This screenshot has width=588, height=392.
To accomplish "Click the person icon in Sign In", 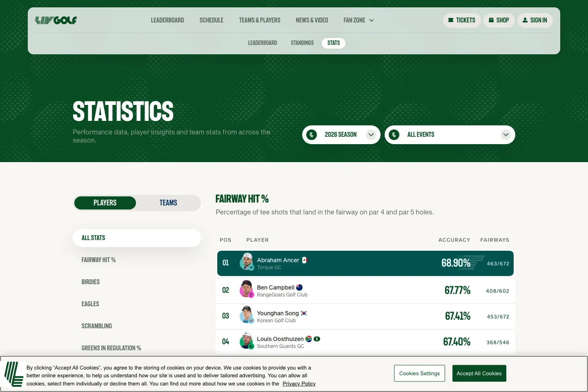I will tap(525, 20).
